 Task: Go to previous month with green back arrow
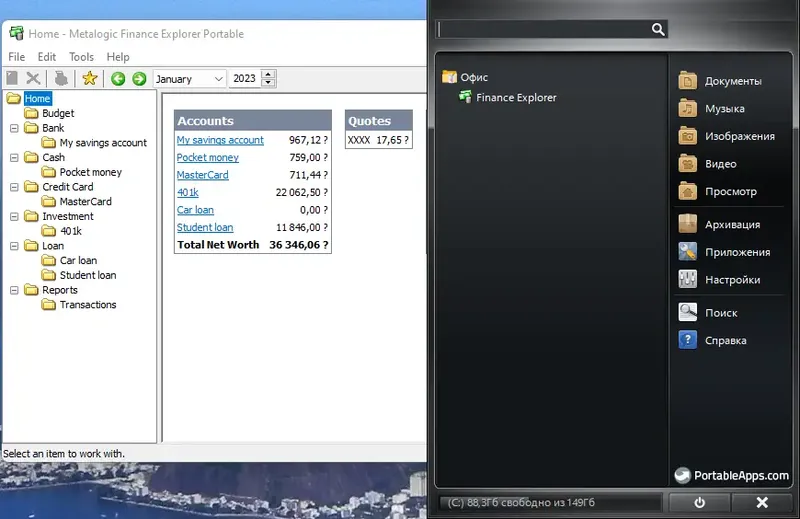pyautogui.click(x=118, y=79)
